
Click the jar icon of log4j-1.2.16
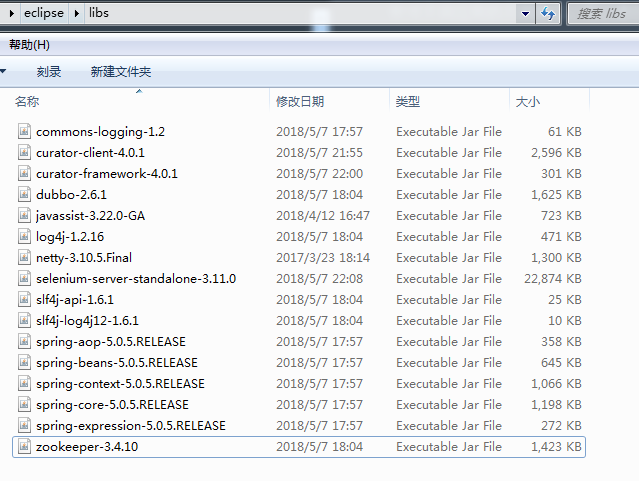pyautogui.click(x=24, y=236)
